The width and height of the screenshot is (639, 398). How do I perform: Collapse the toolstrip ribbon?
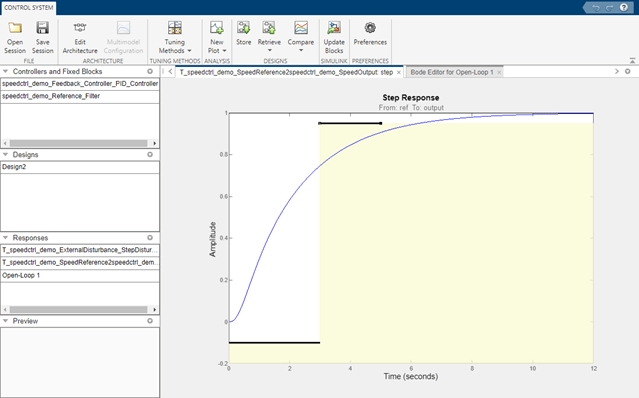point(632,61)
